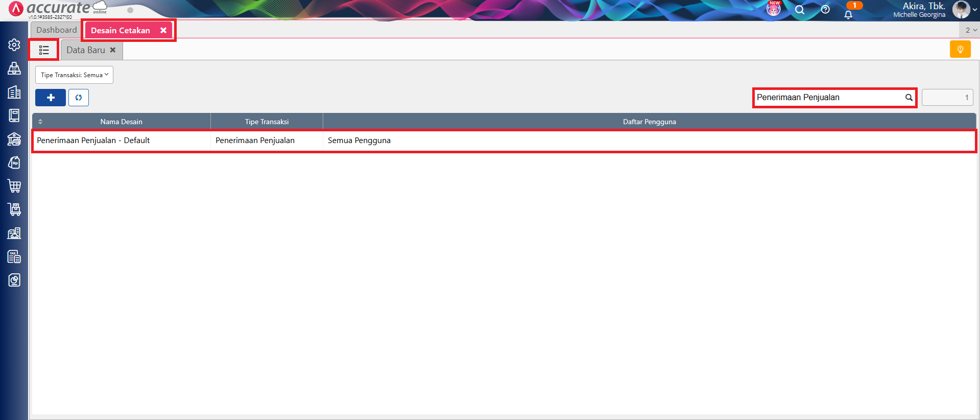Open the help question mark icon
This screenshot has height=420, width=980.
pyautogui.click(x=825, y=10)
